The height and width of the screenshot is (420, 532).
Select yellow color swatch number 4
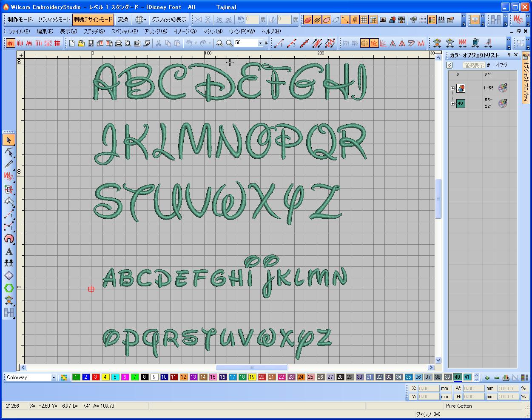click(105, 377)
